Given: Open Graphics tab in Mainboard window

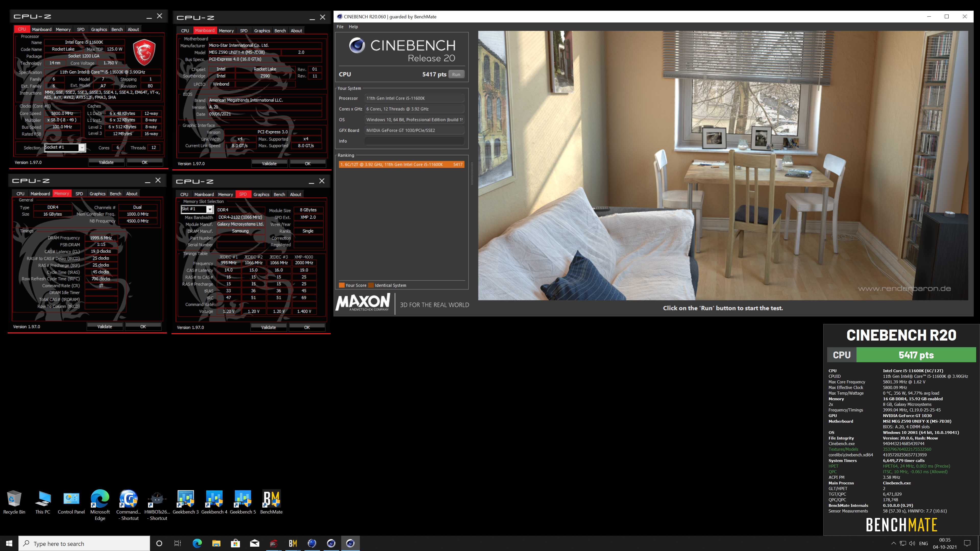Looking at the screenshot, I should (x=262, y=30).
